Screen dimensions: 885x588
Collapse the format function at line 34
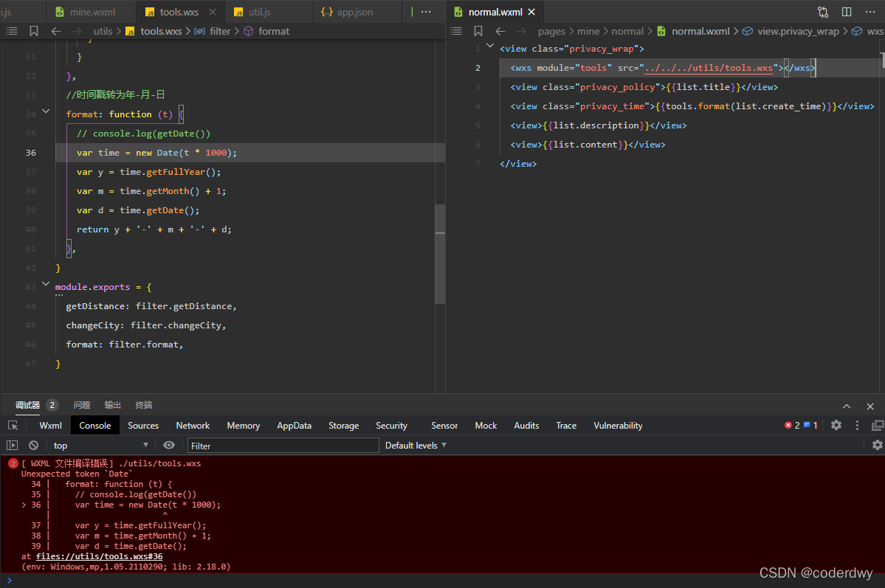pyautogui.click(x=46, y=111)
